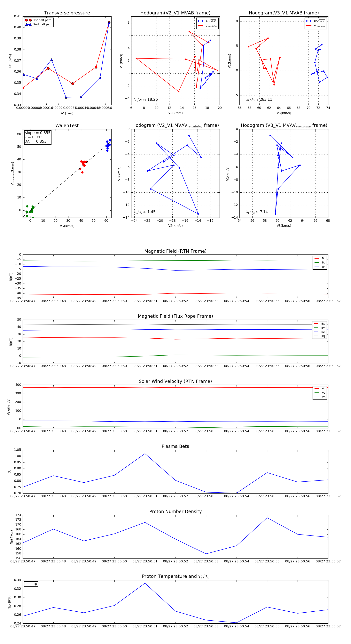Click the Bz' legend entry
Screen dimensions: 351x644
tap(320, 332)
